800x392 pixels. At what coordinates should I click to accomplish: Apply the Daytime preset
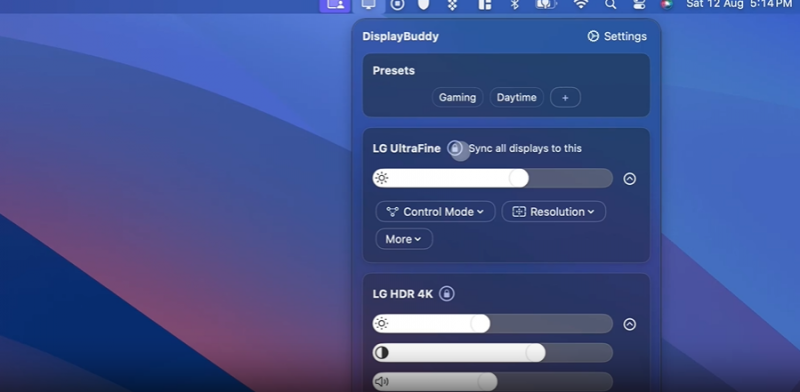pos(516,97)
